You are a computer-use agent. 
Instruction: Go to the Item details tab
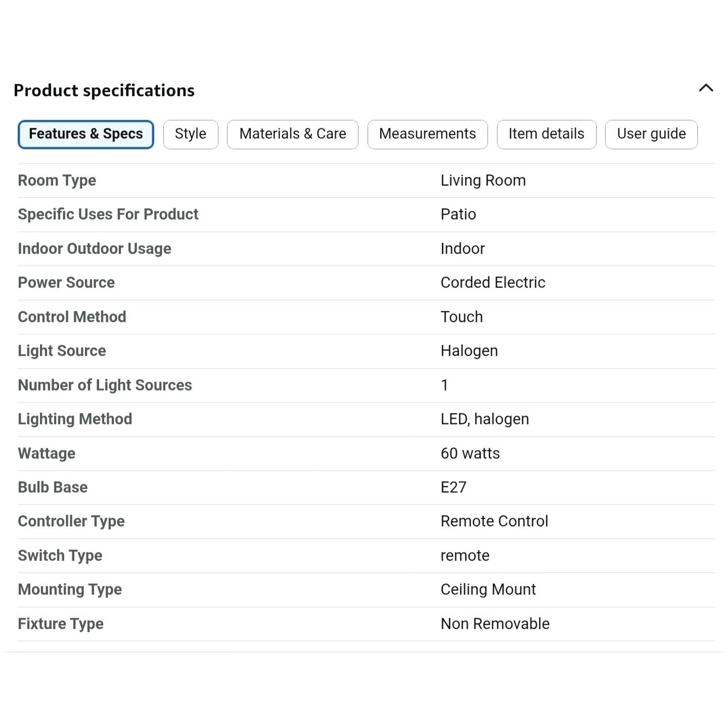(547, 134)
